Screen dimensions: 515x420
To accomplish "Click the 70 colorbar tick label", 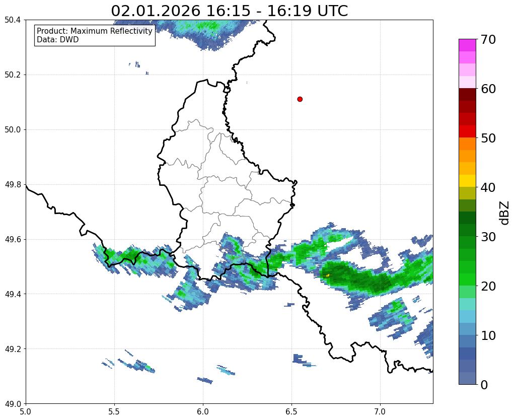I will pyautogui.click(x=488, y=39).
